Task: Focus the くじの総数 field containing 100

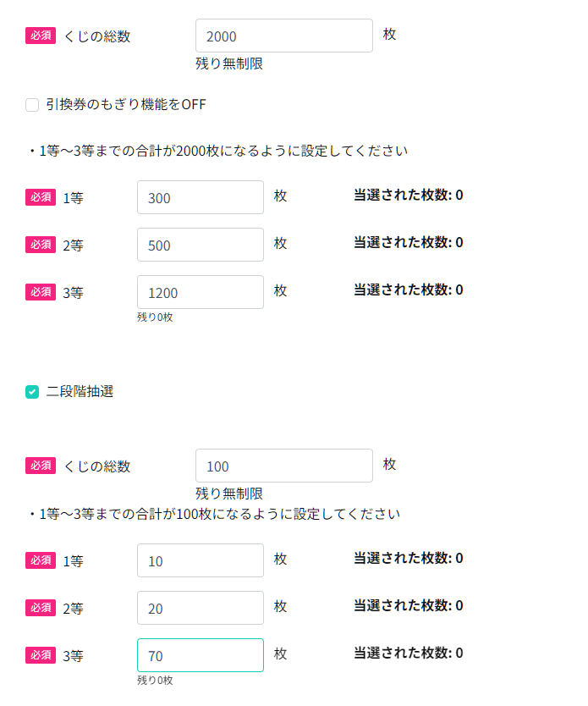Action: point(284,466)
